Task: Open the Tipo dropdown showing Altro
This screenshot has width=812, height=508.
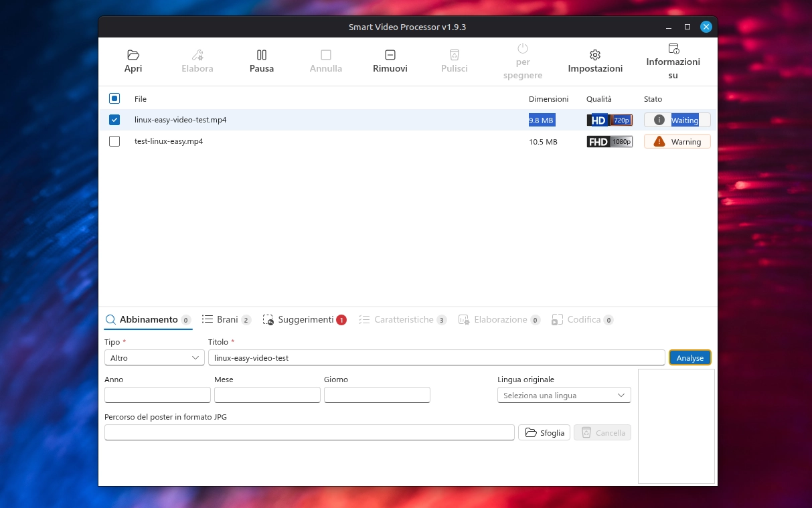Action: 155,357
